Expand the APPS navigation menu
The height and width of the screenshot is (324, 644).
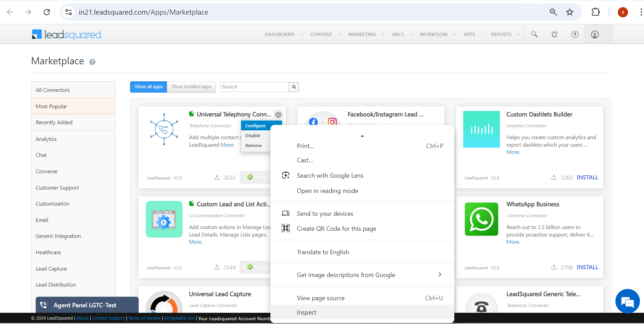coord(473,34)
